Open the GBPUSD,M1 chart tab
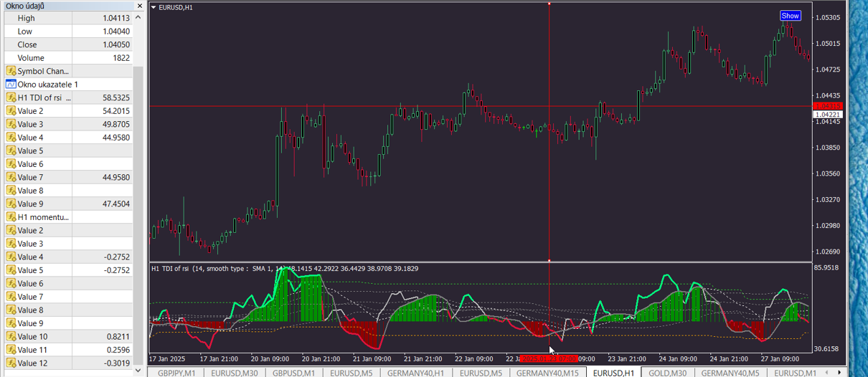 tap(293, 373)
